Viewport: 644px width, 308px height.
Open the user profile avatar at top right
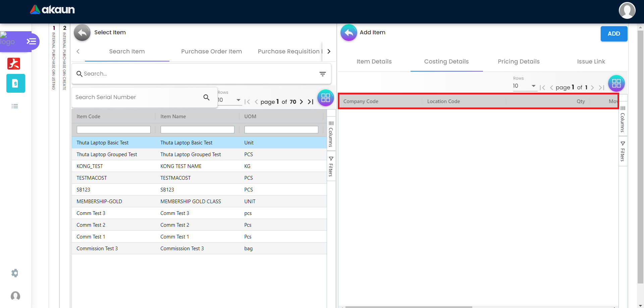pyautogui.click(x=627, y=10)
